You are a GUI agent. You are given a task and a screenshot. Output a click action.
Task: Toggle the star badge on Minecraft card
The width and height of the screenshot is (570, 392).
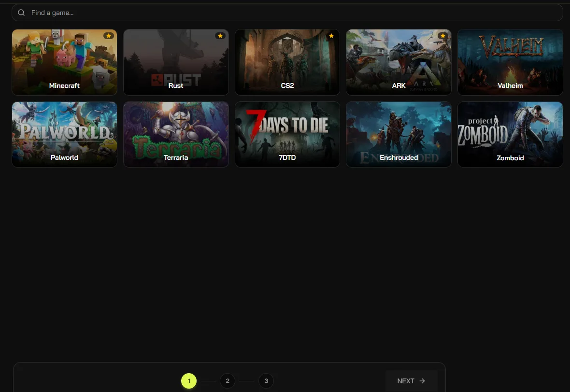point(108,36)
